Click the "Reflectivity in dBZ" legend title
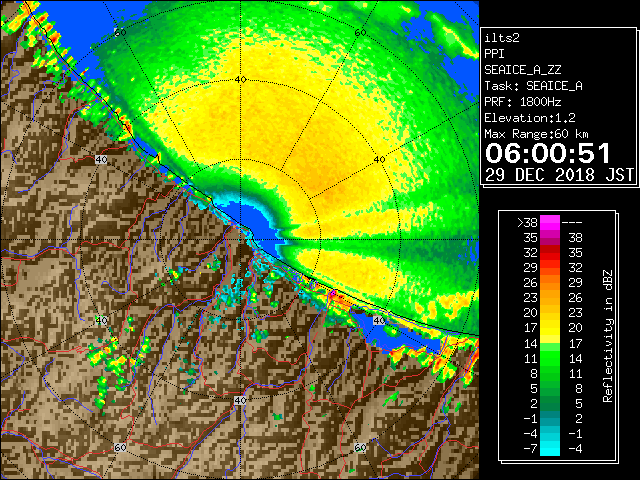This screenshot has width=640, height=480. coord(608,336)
